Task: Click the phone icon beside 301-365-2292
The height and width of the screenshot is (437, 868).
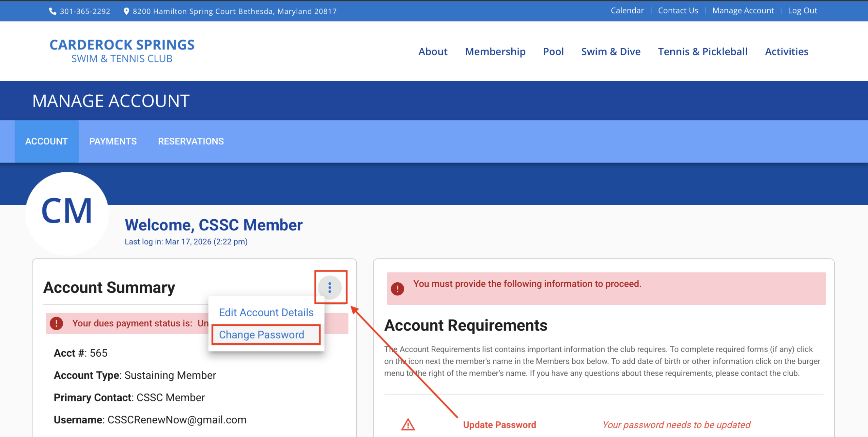Action: click(53, 11)
